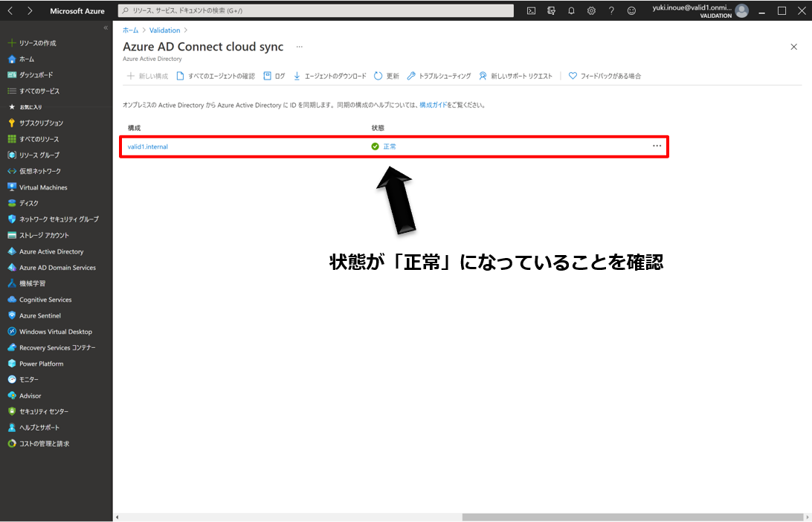Click the コストの管理と請求 icon

coord(12,444)
